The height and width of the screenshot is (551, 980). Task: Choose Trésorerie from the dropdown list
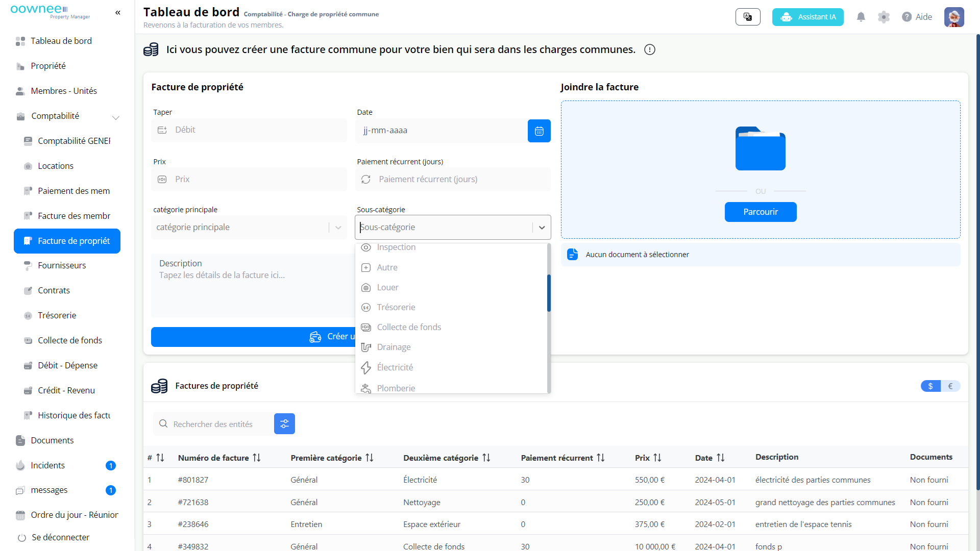pos(452,307)
